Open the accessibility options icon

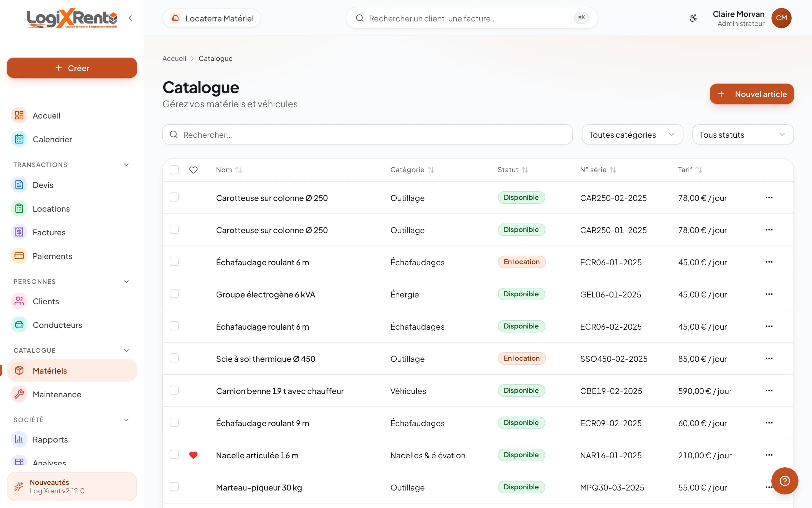(693, 18)
